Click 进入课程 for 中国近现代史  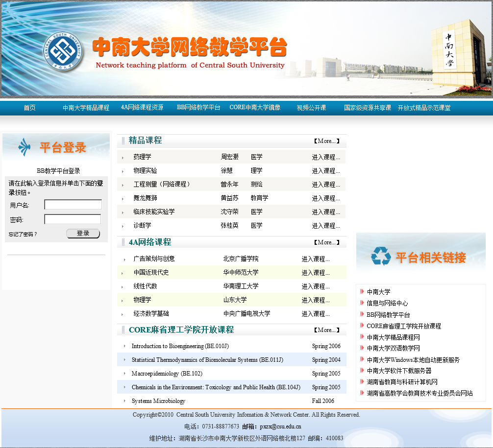[316, 273]
